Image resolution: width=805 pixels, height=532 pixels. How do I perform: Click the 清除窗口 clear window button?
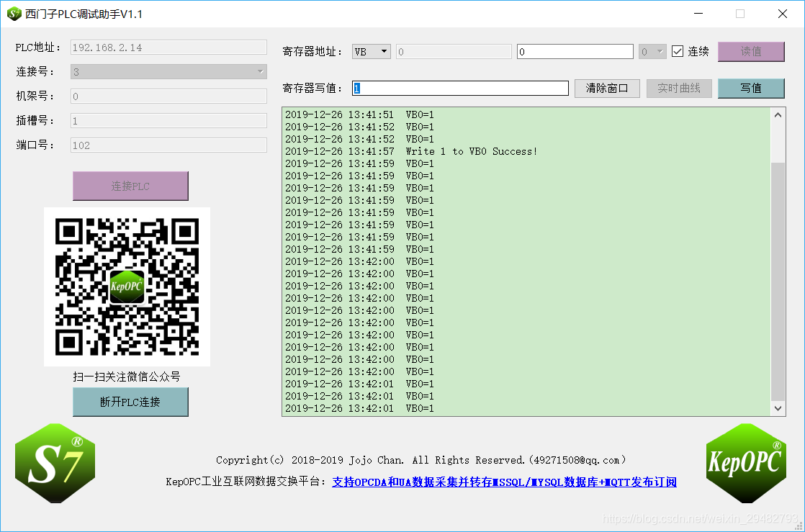tap(607, 88)
